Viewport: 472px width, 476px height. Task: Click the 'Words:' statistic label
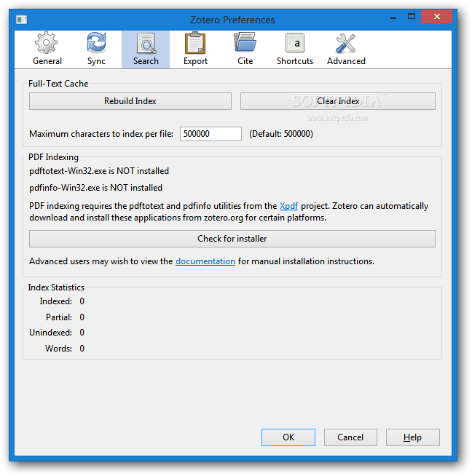58,349
